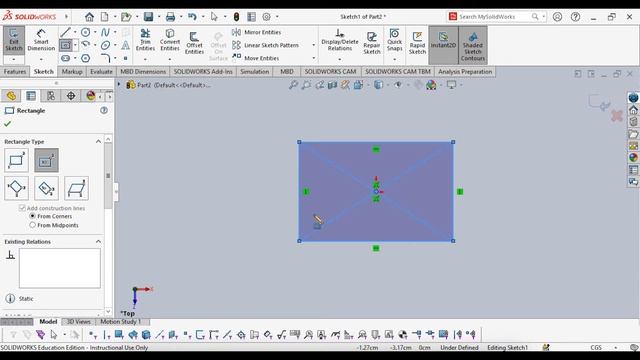
Task: Select the Line sketch tool
Action: click(x=65, y=32)
